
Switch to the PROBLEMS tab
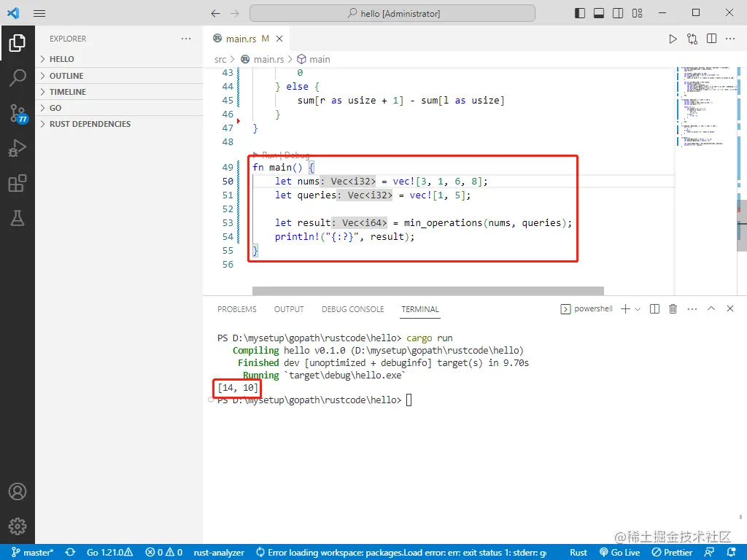(237, 309)
